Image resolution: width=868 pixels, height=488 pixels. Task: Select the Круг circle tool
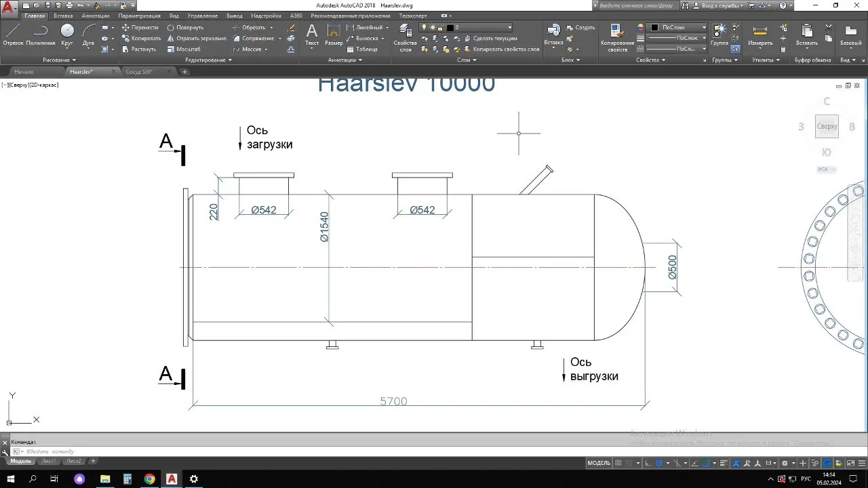click(67, 35)
